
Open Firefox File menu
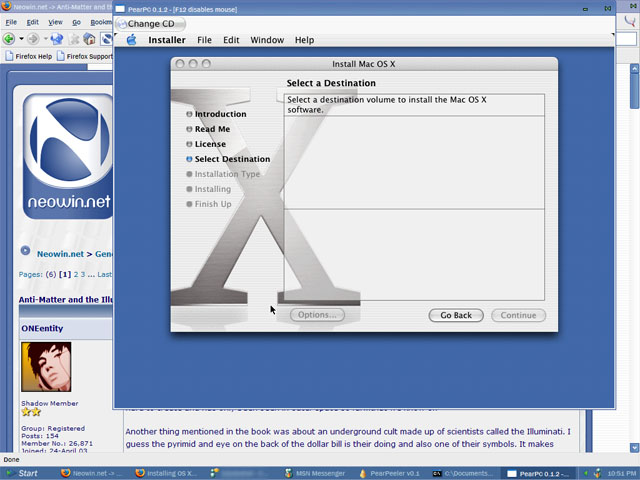pos(11,22)
